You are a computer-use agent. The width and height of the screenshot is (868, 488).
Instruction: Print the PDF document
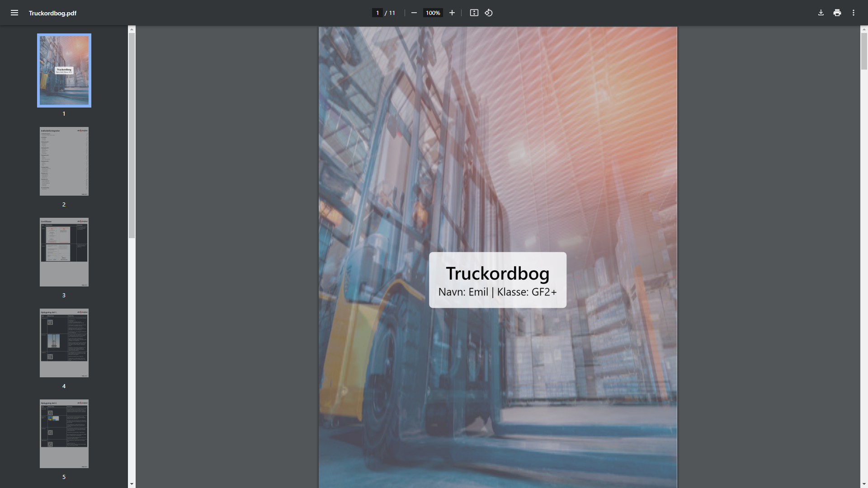(x=837, y=13)
